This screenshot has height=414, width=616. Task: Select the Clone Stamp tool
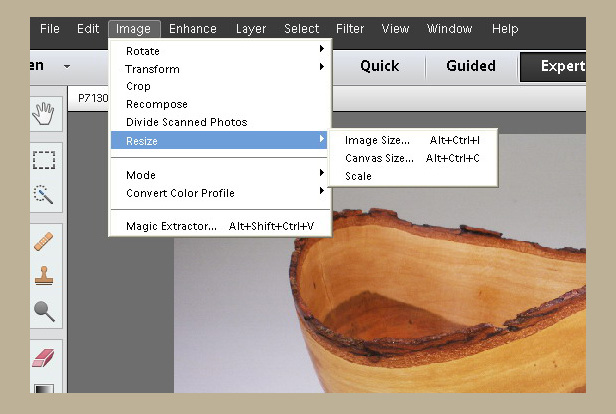point(43,276)
